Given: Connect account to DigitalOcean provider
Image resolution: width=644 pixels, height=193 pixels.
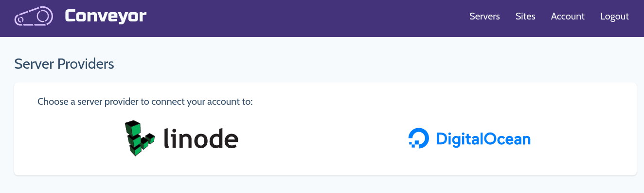Looking at the screenshot, I should point(469,139).
